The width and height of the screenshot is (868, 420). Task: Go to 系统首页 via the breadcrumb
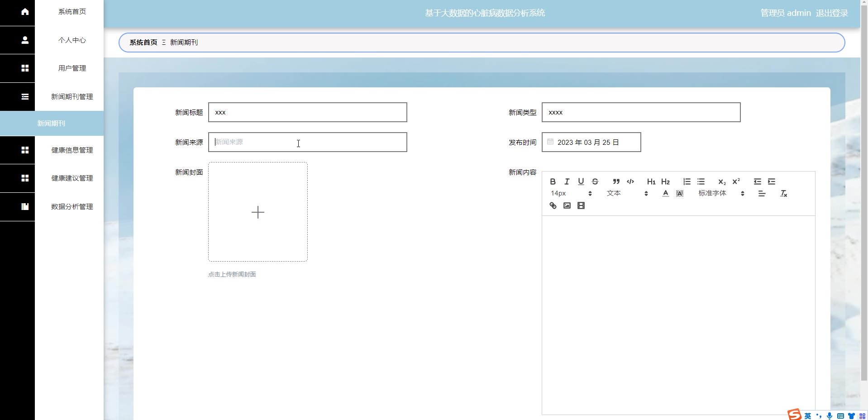click(143, 43)
